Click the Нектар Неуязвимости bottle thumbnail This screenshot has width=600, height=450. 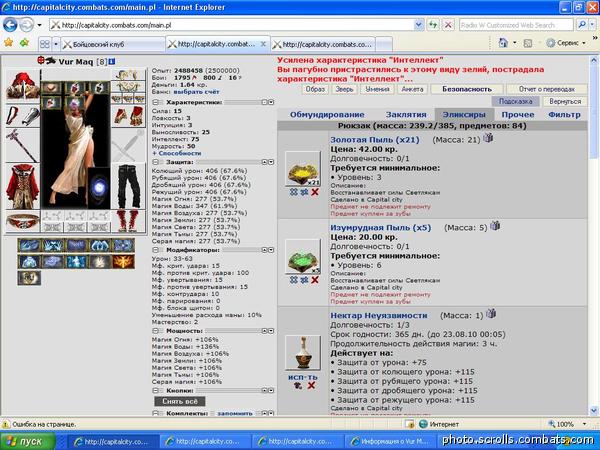click(303, 353)
